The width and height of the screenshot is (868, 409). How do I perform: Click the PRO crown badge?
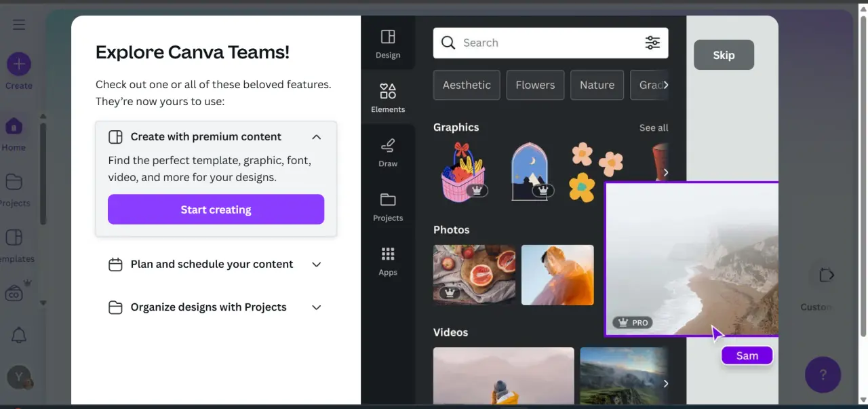[632, 323]
